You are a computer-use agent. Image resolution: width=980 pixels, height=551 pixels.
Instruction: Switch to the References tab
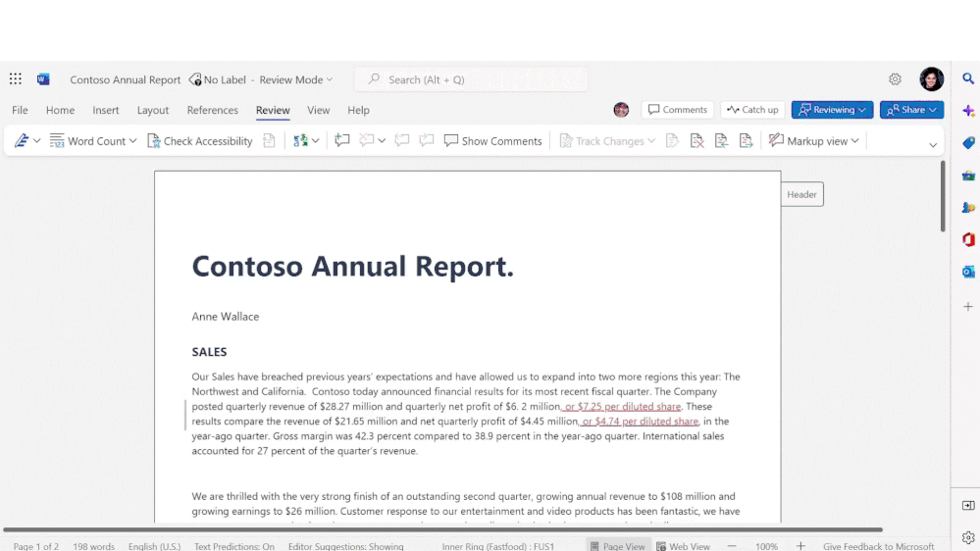pyautogui.click(x=213, y=110)
